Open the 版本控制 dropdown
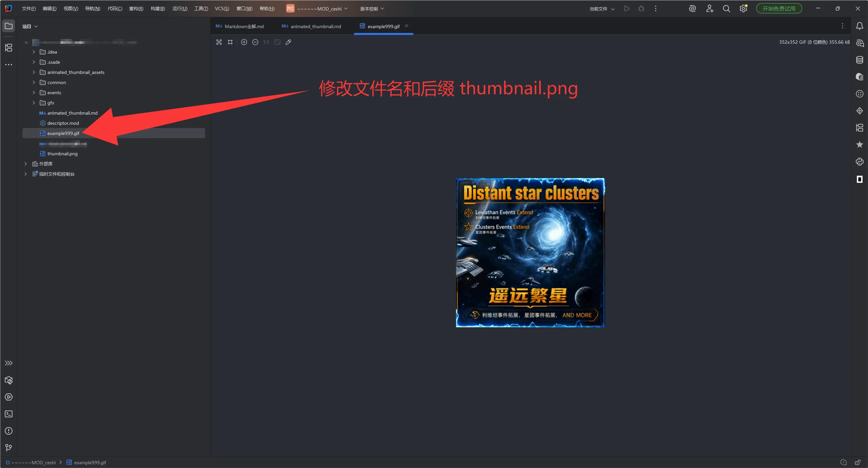The width and height of the screenshot is (868, 468). click(372, 9)
